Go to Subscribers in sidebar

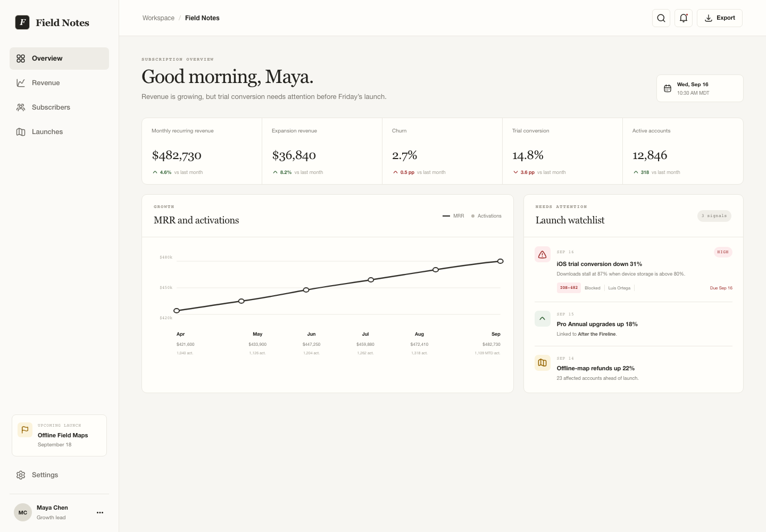click(59, 107)
